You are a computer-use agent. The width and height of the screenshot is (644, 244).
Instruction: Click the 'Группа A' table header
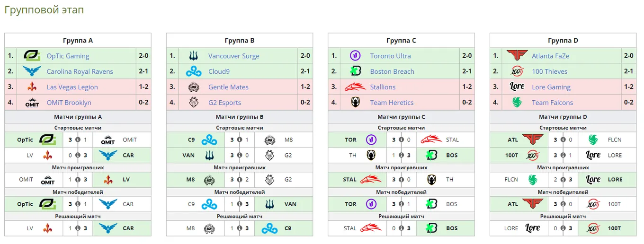78,41
